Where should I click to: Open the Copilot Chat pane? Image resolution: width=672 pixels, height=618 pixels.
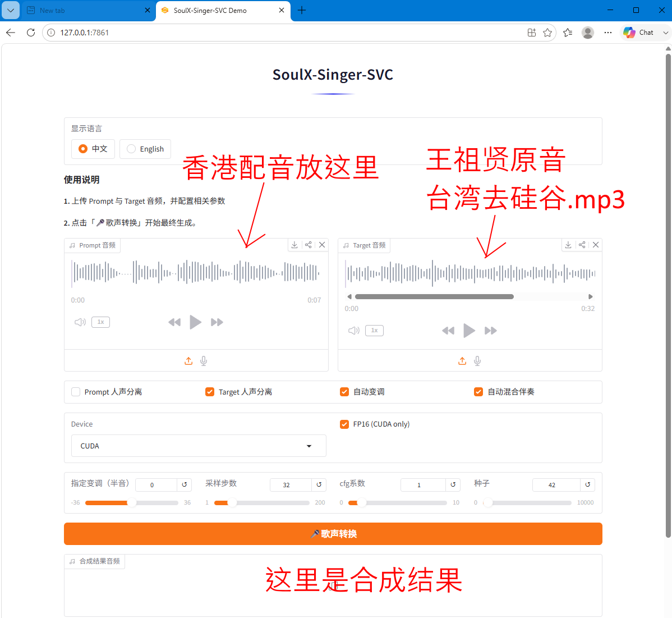pyautogui.click(x=638, y=33)
